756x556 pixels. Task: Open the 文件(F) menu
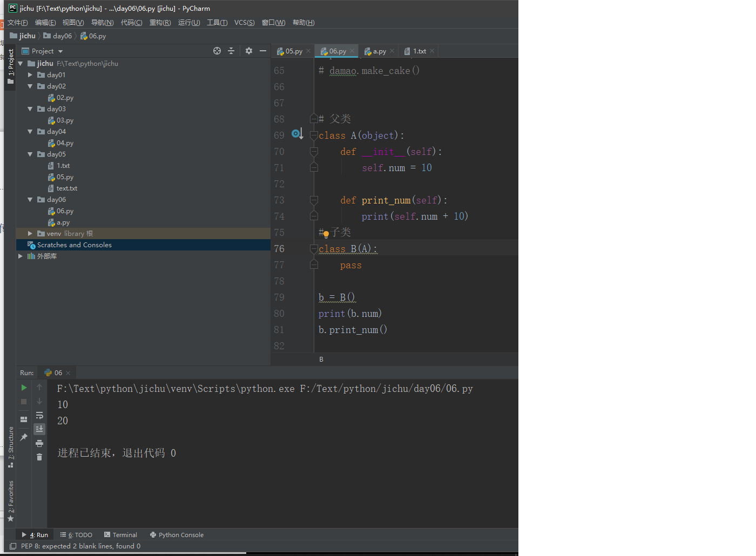(x=18, y=23)
